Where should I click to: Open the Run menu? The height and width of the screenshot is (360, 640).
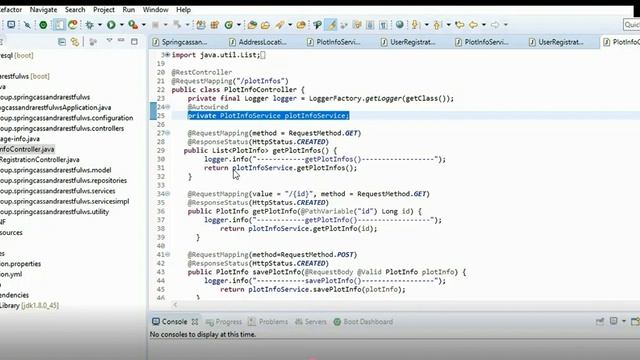coord(129,9)
